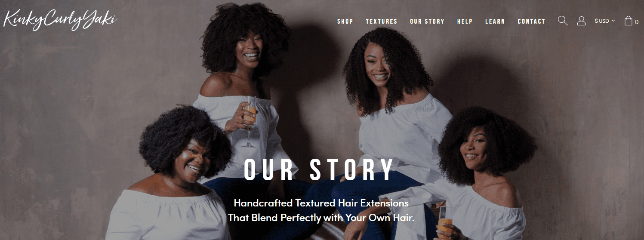The height and width of the screenshot is (240, 644).
Task: Click the Handcrafted Textured Hair Extensions text
Action: tap(321, 203)
